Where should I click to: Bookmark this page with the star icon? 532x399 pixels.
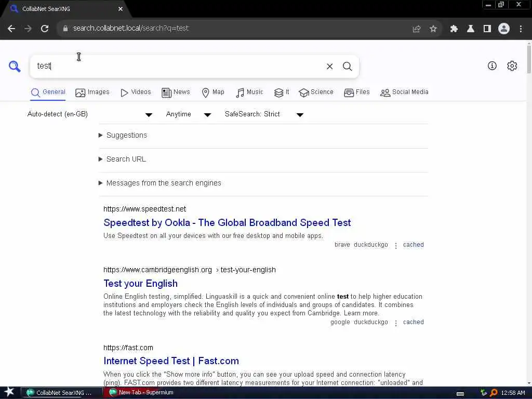[x=433, y=29]
